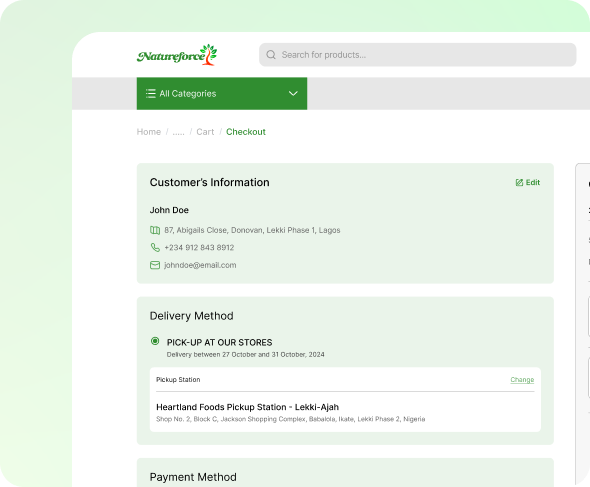
Task: Click the search magnifier icon
Action: pyautogui.click(x=271, y=55)
